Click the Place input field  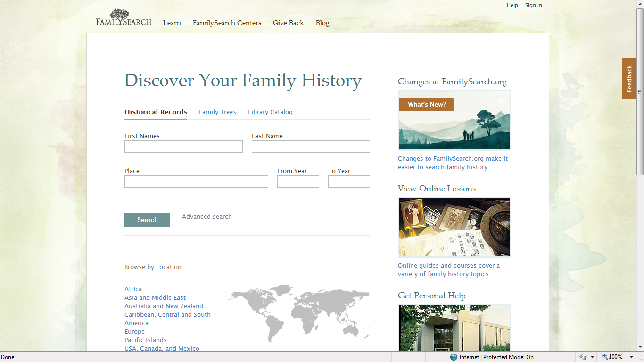click(196, 181)
